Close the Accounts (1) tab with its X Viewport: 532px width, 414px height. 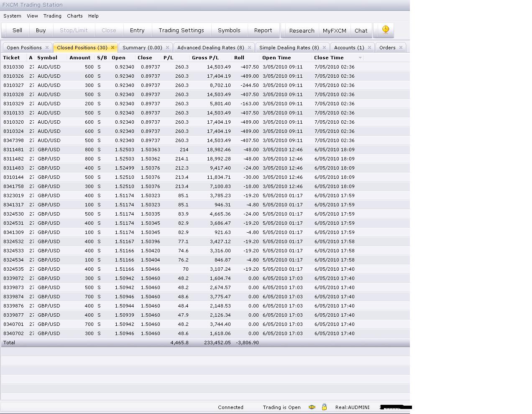[x=369, y=48]
